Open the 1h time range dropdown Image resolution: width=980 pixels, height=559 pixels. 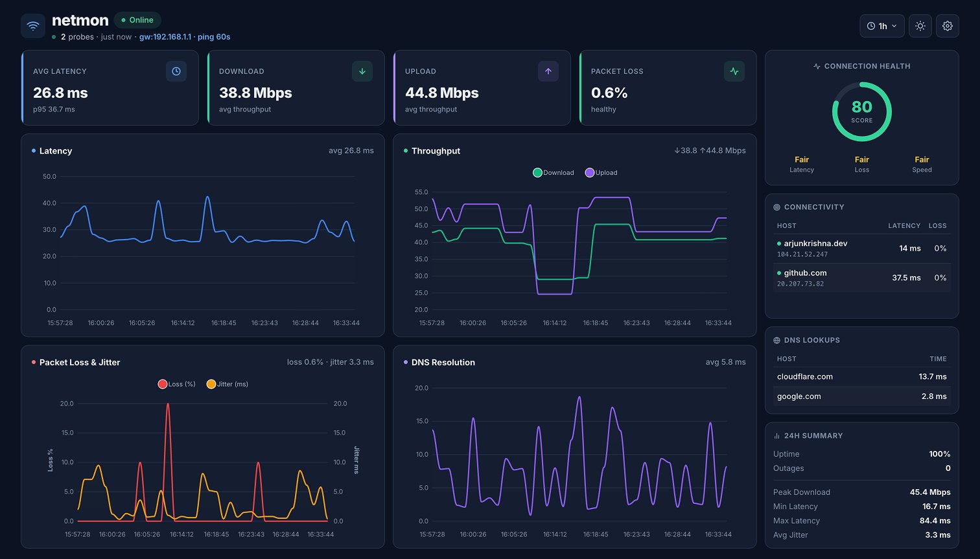(881, 26)
